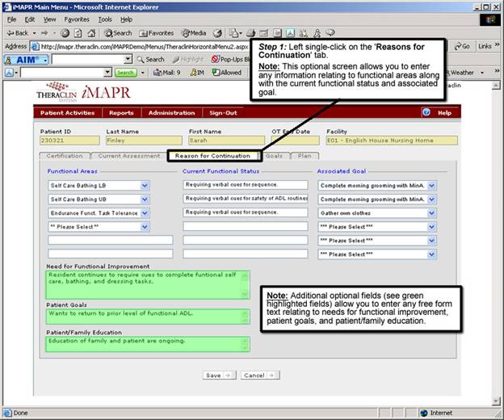Screen dimensions: 504x420
Task: Click the Refresh icon in browser toolbar
Action: pos(77,33)
